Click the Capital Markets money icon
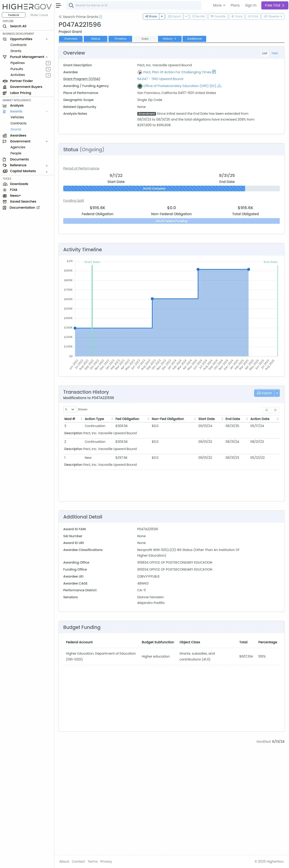Screen dimensions: 289x868 click(5, 171)
